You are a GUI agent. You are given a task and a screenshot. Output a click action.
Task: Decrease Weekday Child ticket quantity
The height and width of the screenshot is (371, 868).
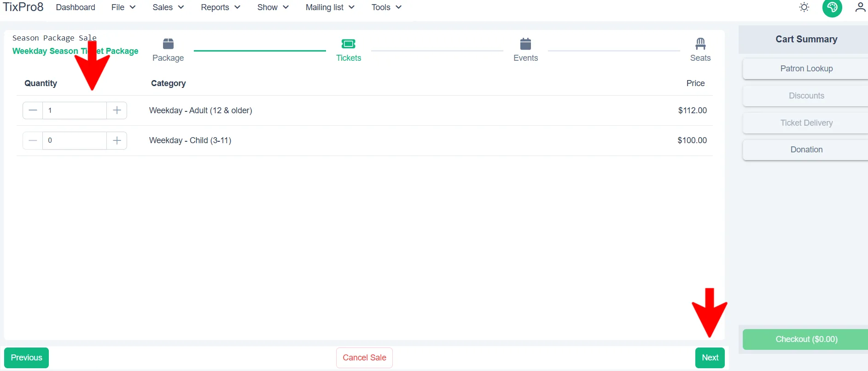point(33,140)
